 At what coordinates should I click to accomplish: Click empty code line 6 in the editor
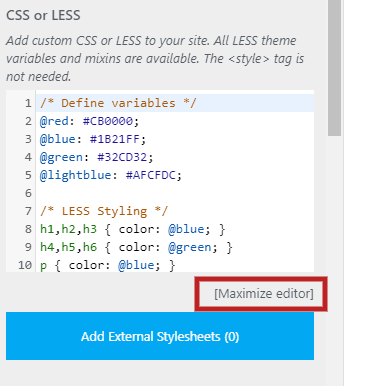(x=175, y=193)
